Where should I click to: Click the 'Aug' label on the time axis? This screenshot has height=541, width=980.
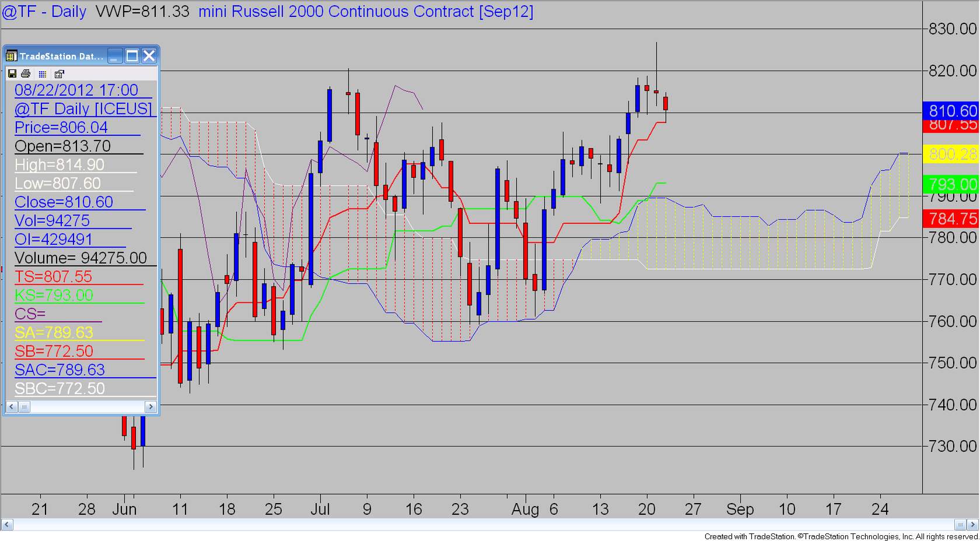pyautogui.click(x=525, y=509)
